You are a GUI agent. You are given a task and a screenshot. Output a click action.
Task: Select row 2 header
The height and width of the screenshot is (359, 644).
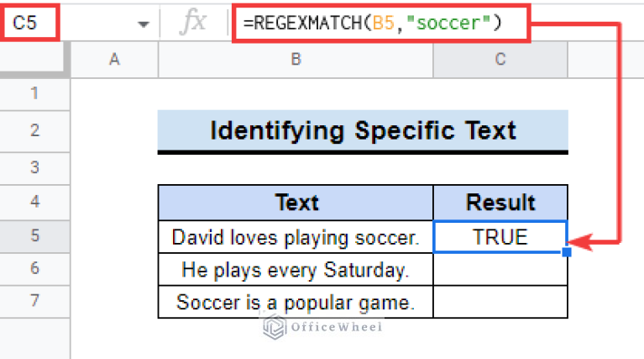click(x=35, y=131)
